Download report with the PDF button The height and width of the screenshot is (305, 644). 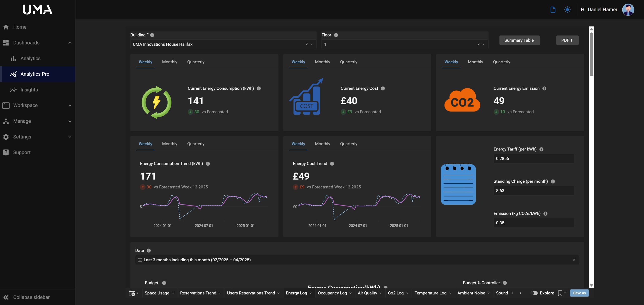click(x=567, y=40)
